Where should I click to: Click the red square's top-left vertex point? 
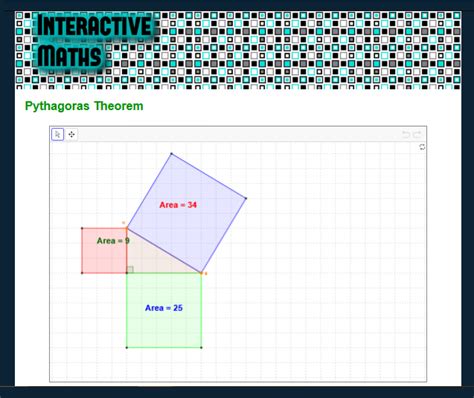(x=82, y=228)
